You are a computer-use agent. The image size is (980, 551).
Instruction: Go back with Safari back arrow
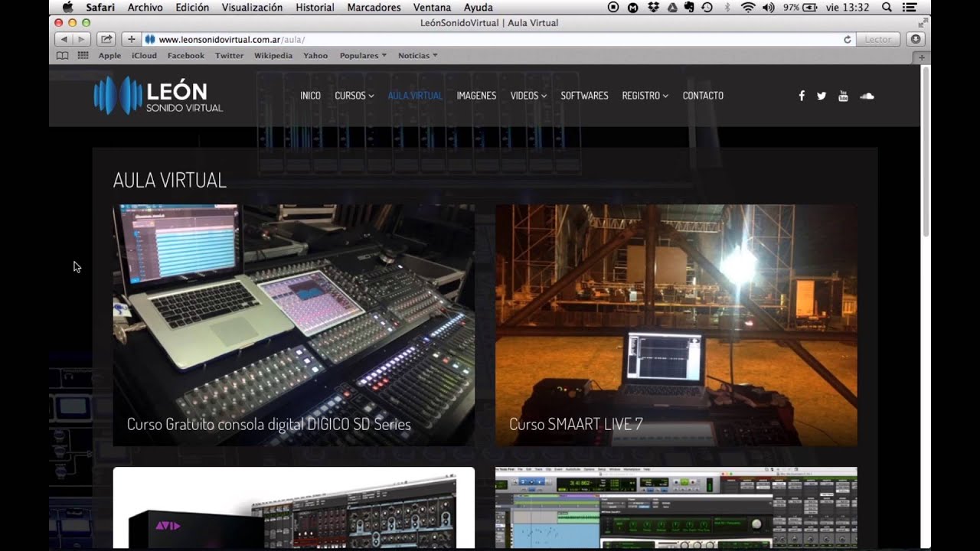click(64, 39)
